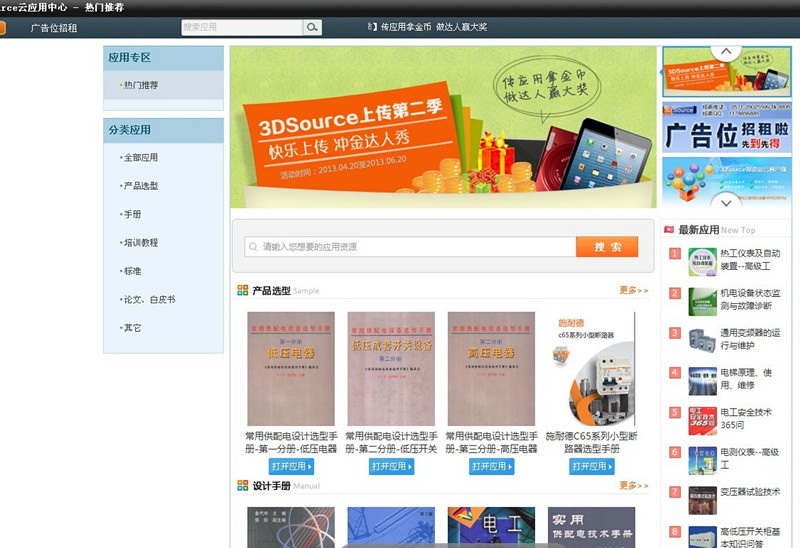Select 热门推荐 in 应用专区

tap(141, 85)
